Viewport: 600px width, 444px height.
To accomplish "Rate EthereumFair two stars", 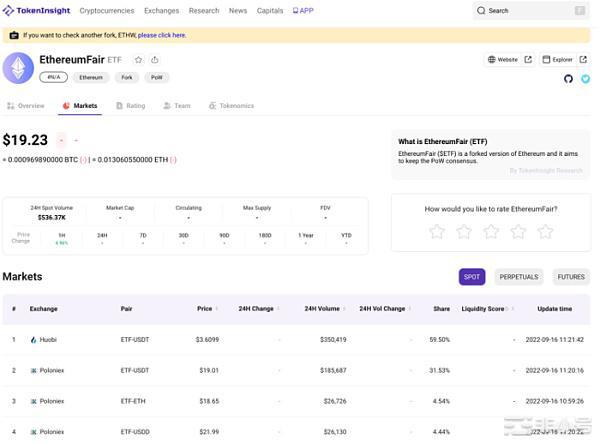I will [464, 232].
